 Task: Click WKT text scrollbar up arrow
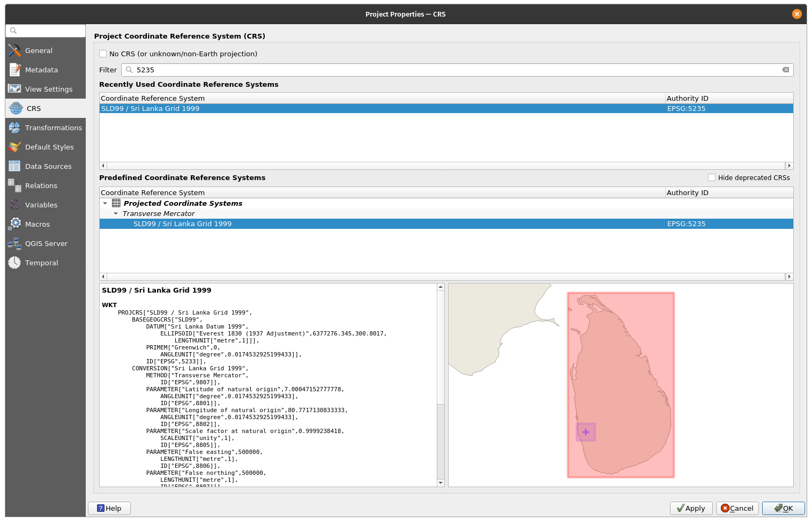tap(441, 287)
